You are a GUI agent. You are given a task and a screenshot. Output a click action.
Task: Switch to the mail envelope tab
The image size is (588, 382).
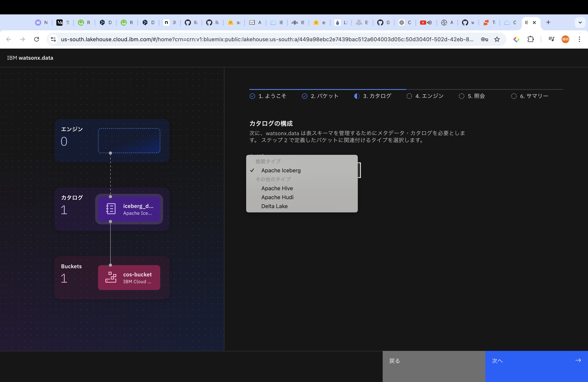[255, 23]
